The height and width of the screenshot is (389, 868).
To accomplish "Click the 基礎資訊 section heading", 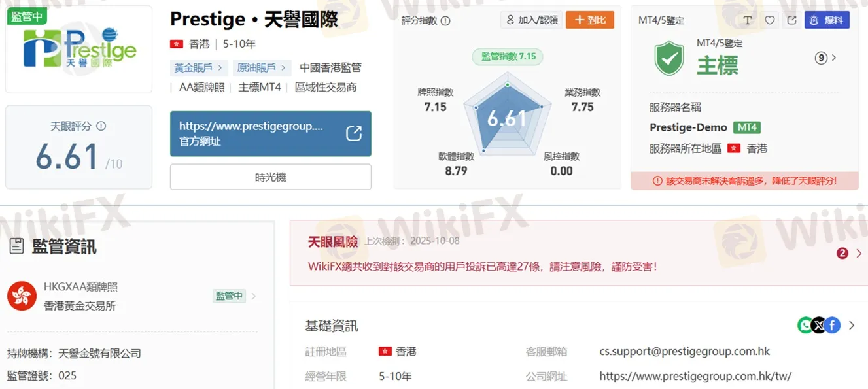I will click(x=332, y=326).
